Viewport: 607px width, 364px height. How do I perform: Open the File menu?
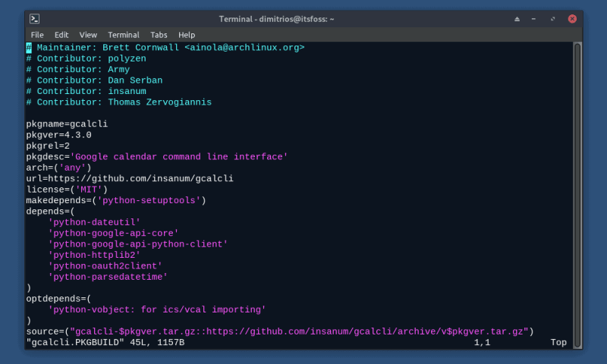37,35
